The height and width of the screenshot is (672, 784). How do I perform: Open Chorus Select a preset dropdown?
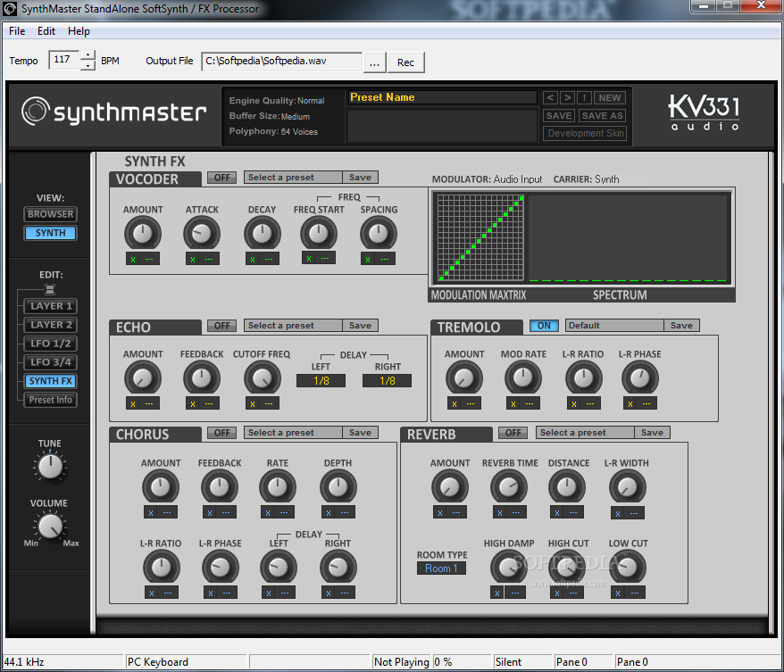[293, 433]
